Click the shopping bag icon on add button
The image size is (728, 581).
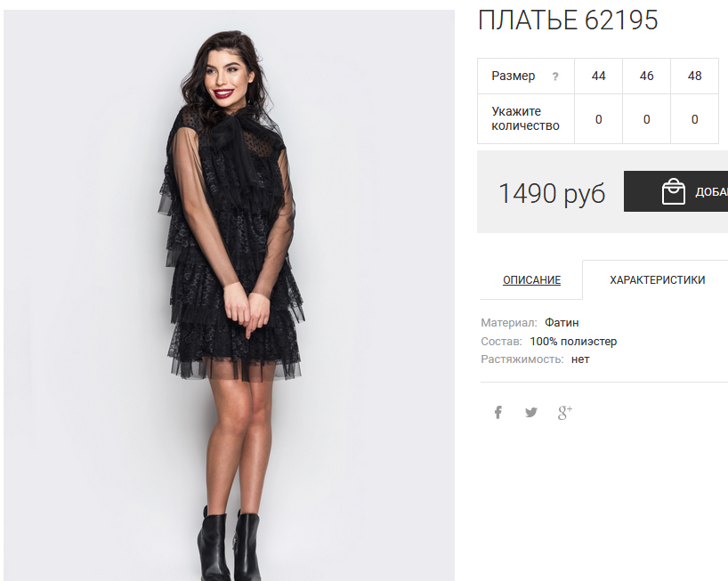coord(673,191)
